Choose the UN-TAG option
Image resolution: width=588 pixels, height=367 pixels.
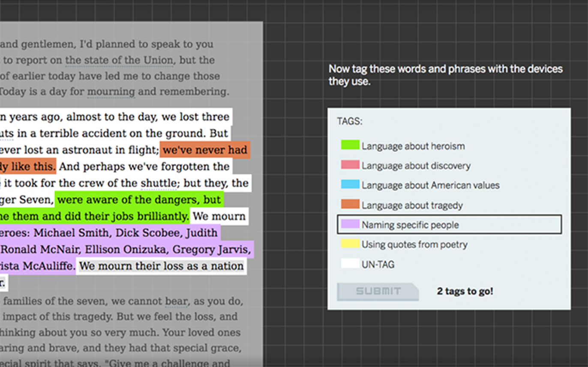pyautogui.click(x=378, y=265)
